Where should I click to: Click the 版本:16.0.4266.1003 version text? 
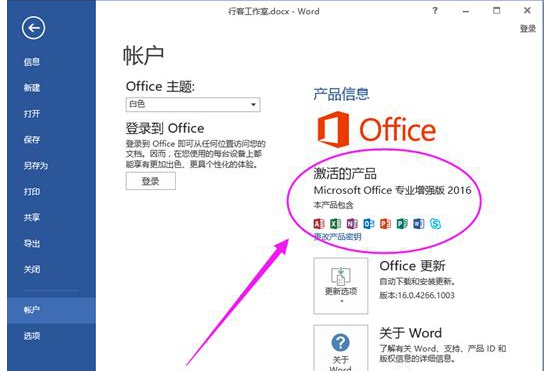pyautogui.click(x=417, y=295)
